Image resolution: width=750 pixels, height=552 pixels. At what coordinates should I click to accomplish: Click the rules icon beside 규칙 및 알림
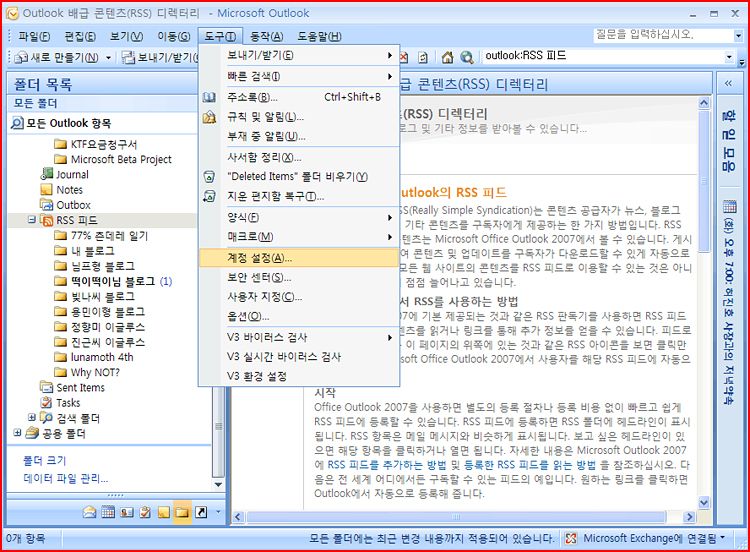[x=210, y=117]
